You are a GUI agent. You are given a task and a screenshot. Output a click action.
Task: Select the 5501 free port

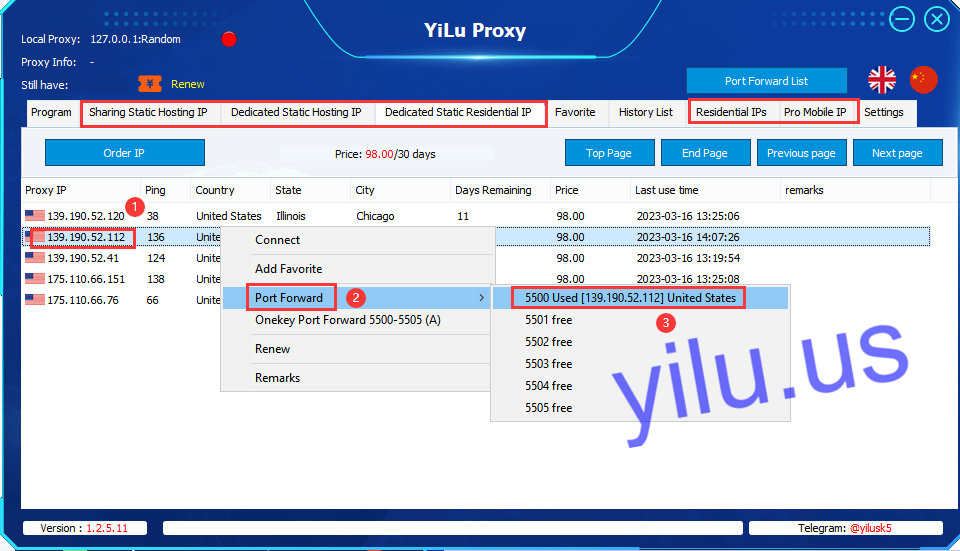coord(640,320)
